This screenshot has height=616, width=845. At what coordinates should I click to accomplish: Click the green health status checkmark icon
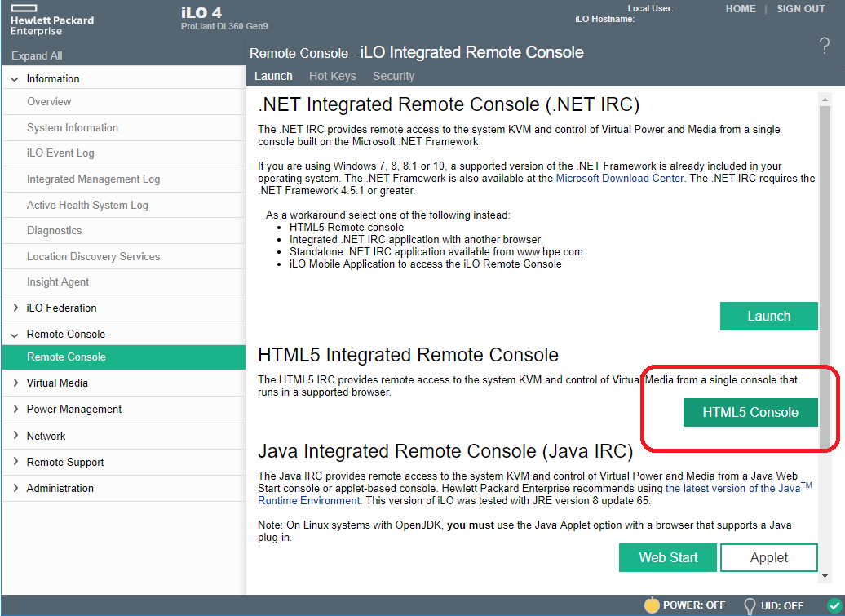834,605
